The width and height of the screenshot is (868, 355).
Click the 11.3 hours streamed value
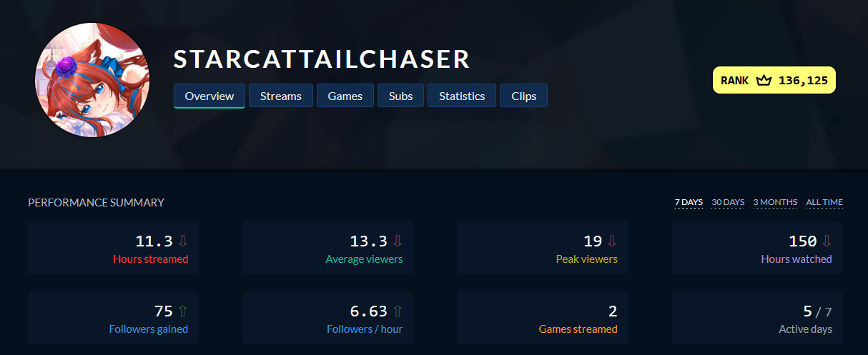[154, 241]
